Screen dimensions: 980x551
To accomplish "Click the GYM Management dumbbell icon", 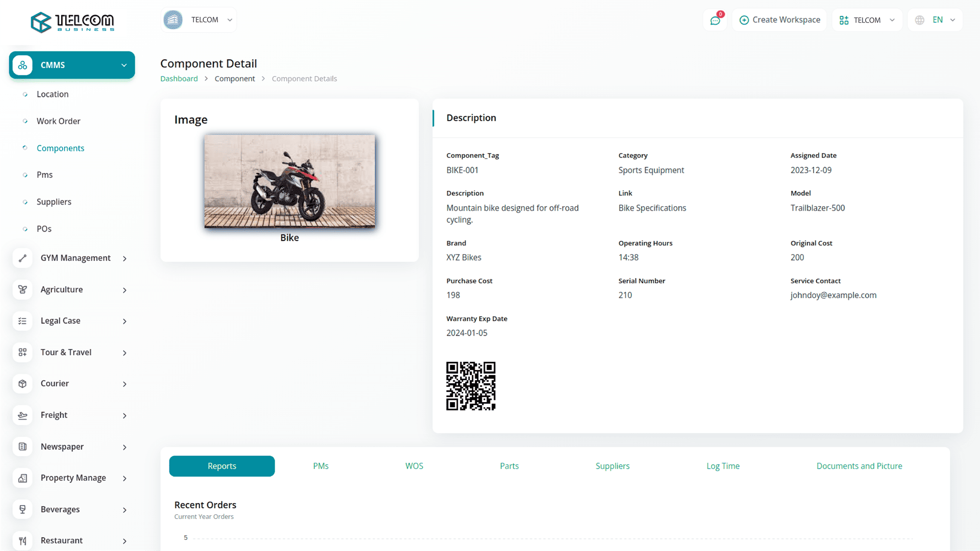I will 22,258.
